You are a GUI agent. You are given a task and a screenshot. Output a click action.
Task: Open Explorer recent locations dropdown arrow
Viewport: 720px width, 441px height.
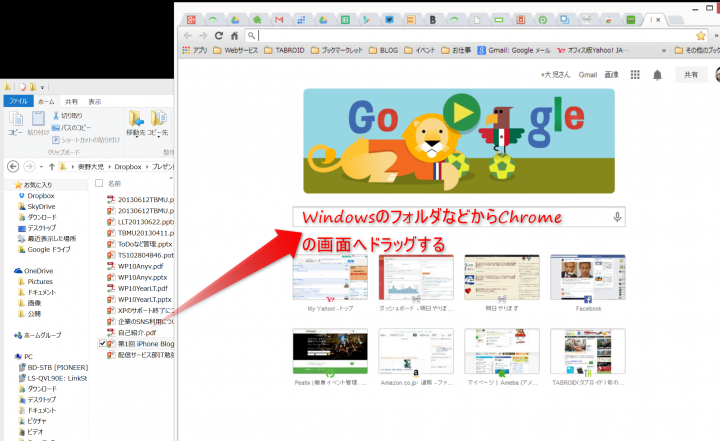tap(41, 167)
